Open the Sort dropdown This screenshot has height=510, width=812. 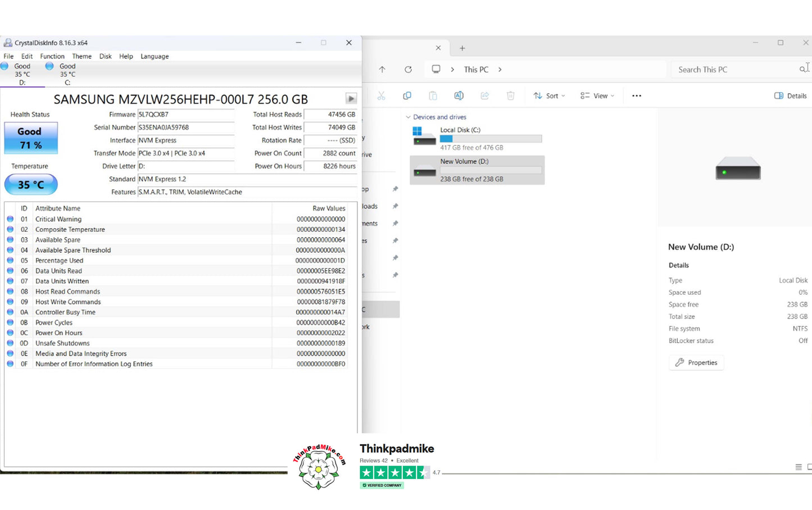coord(549,96)
